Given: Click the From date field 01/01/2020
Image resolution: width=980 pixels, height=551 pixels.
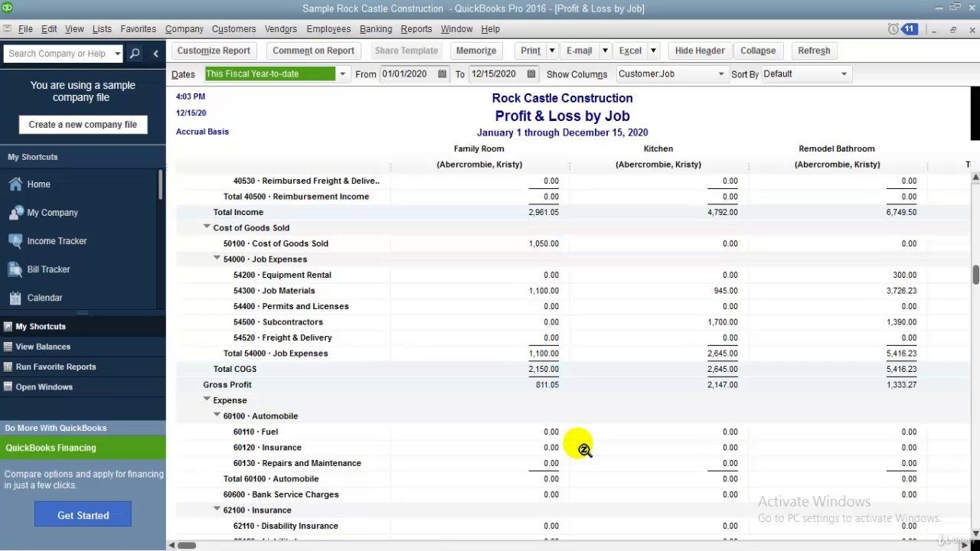Looking at the screenshot, I should pos(408,74).
